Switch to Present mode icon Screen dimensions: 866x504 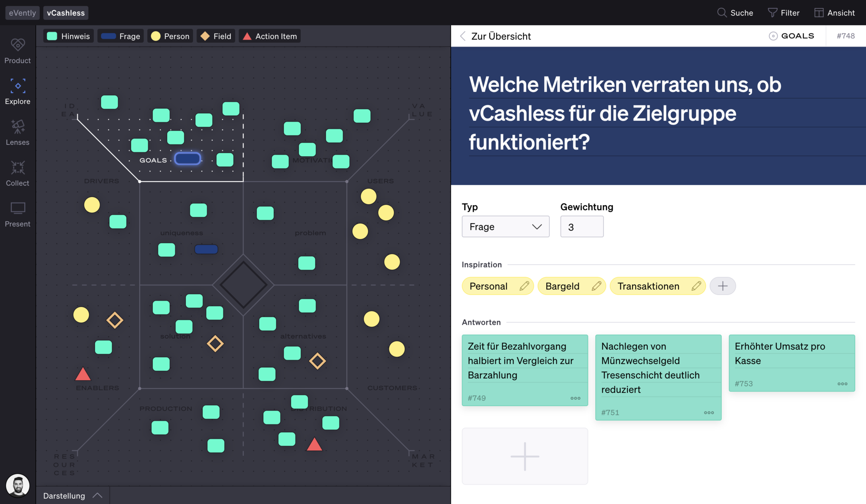(x=18, y=209)
